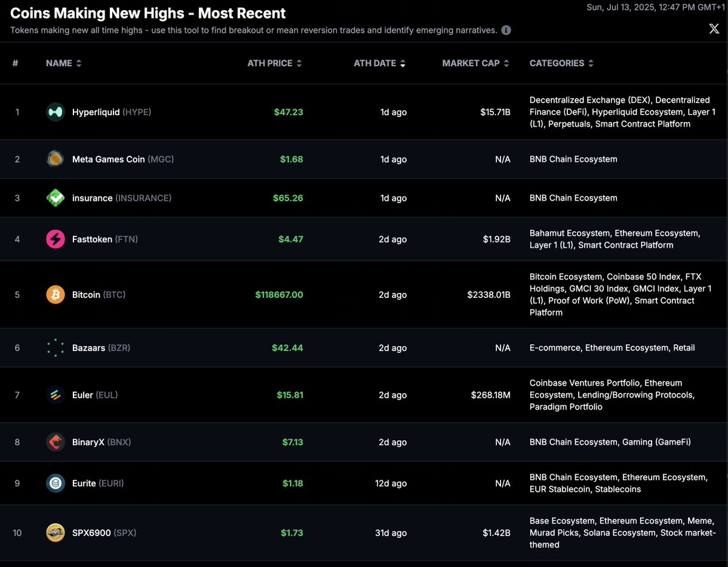Click the Bazaars dotted circle logo

click(55, 348)
